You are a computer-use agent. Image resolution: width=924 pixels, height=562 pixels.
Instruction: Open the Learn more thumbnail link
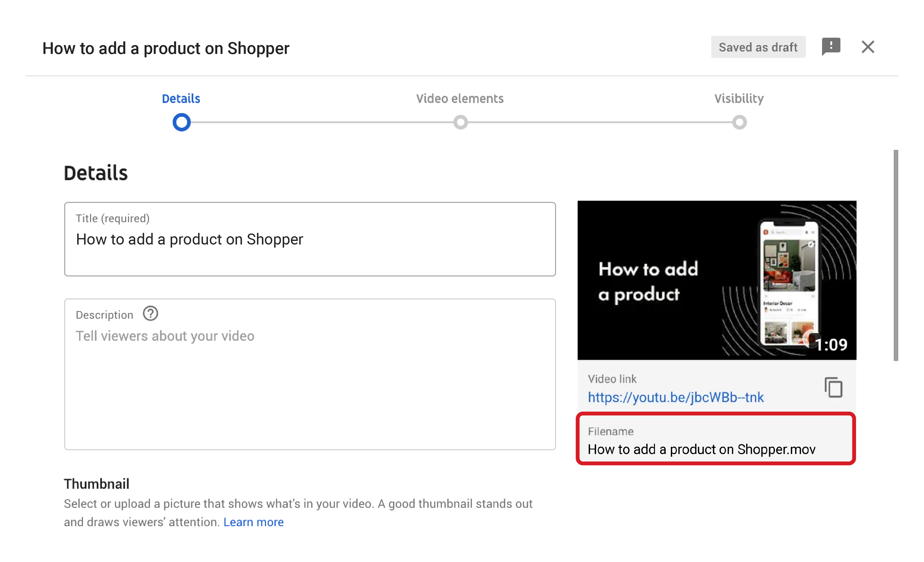pyautogui.click(x=254, y=522)
